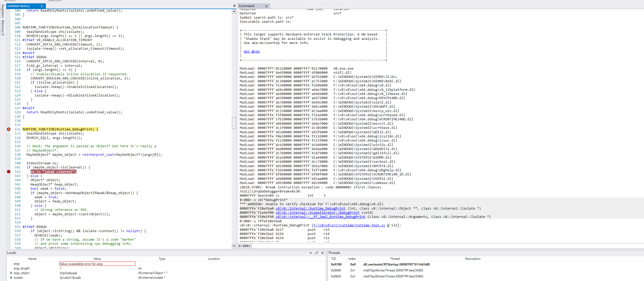
Task: Click the dps @ssp link
Action: click(251, 51)
